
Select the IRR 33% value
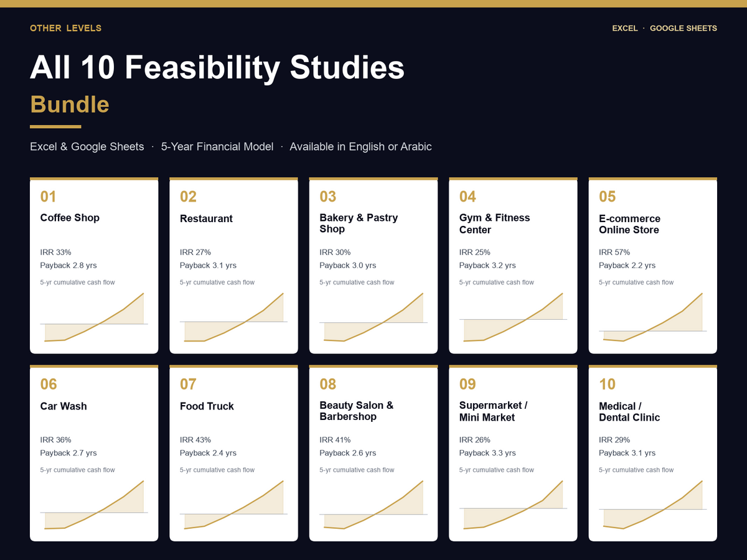pyautogui.click(x=55, y=252)
